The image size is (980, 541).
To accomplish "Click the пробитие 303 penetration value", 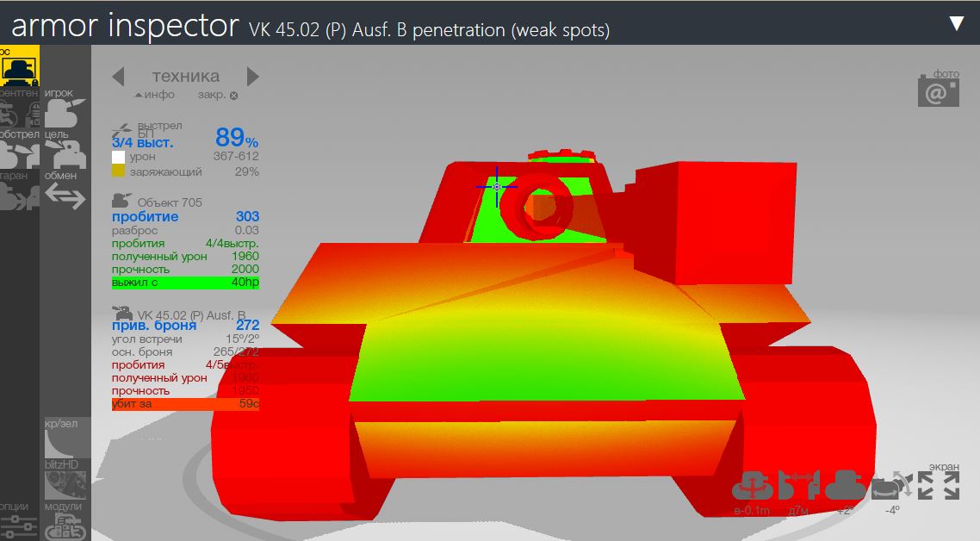I will [186, 216].
